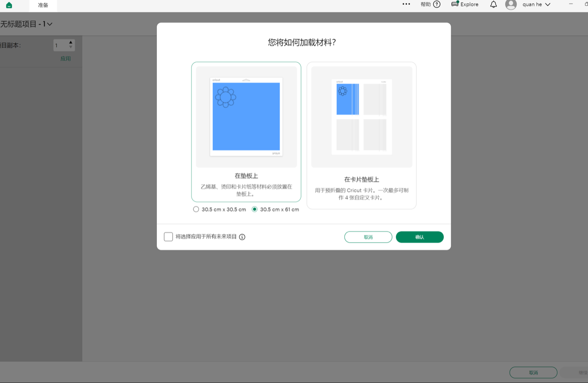Check 将选择应用于所有未来项目 checkbox
Screen dimensions: 588x383
pos(169,237)
